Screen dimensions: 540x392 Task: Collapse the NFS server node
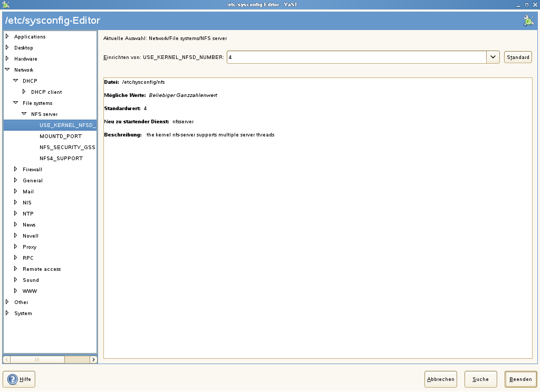pos(24,114)
